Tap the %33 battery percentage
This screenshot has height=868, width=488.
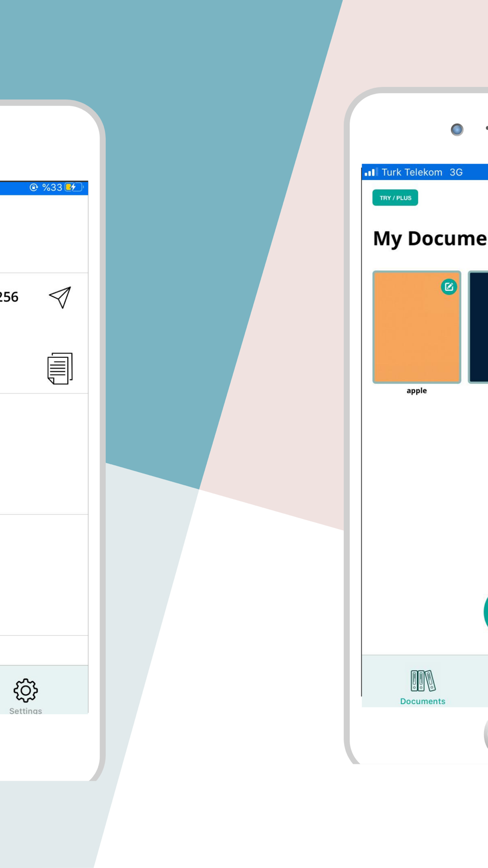point(52,187)
